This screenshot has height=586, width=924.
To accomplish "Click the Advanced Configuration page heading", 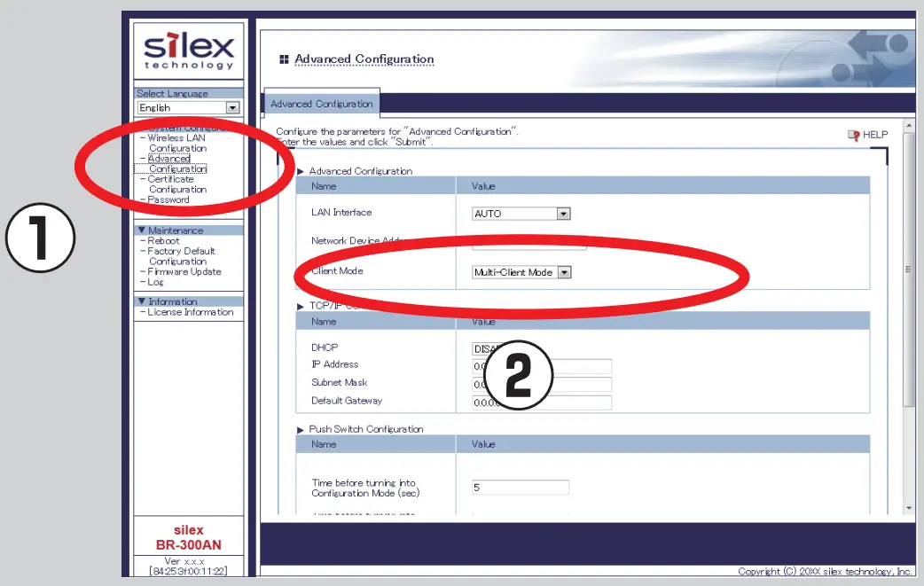I will tap(364, 59).
